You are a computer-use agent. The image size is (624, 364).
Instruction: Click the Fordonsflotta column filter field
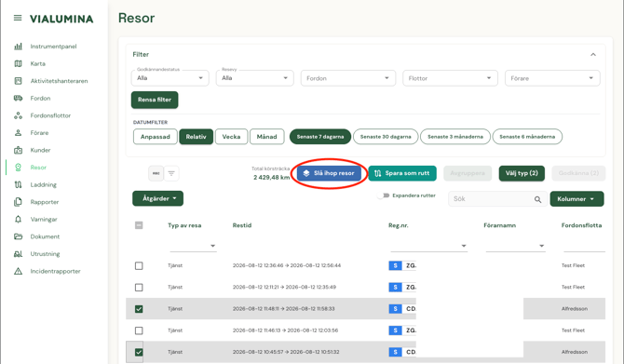pos(584,246)
